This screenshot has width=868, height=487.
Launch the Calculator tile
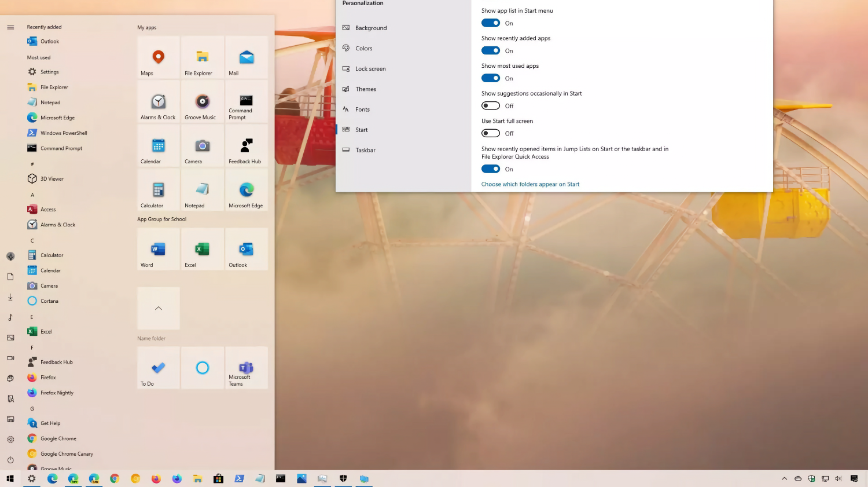158,190
